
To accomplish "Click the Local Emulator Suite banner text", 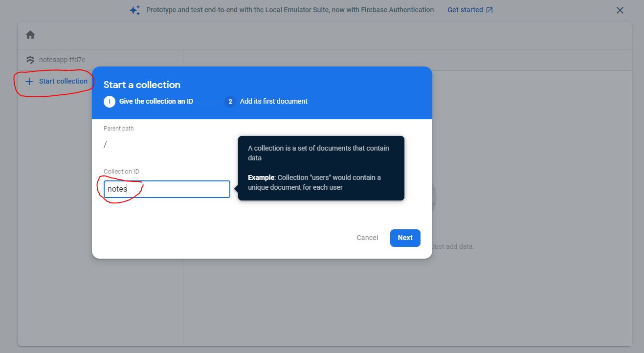I will [290, 9].
